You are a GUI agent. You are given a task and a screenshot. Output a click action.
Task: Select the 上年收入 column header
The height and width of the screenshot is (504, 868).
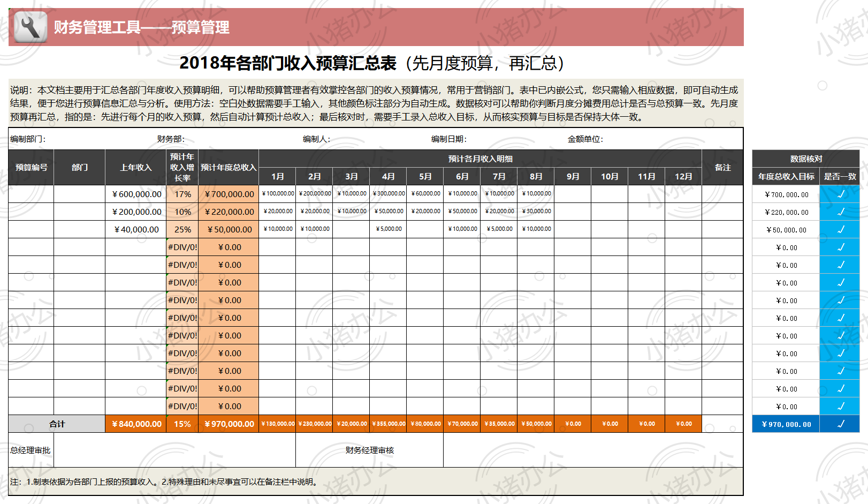(x=136, y=168)
